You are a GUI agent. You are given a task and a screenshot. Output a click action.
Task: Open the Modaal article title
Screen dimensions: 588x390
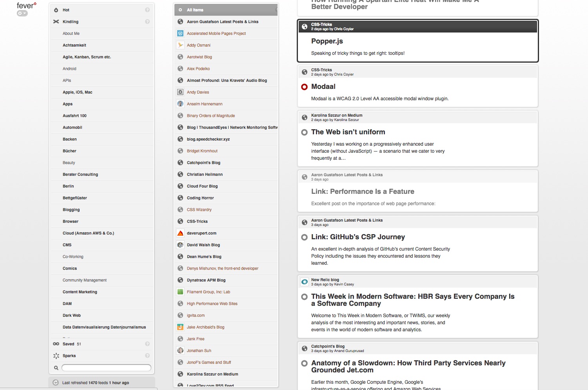tap(323, 87)
